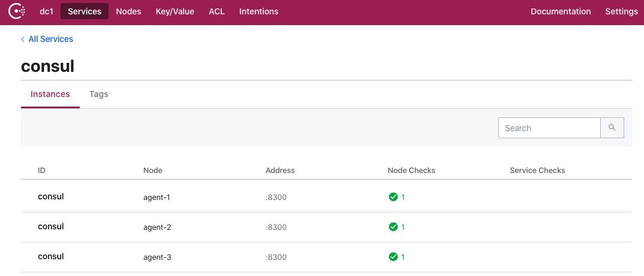Open the Intentions page
The height and width of the screenshot is (276, 644).
coord(258,11)
